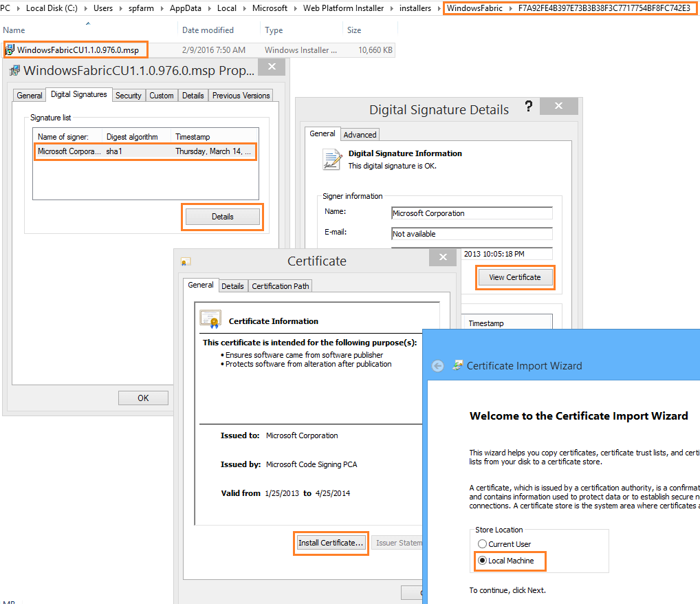The image size is (700, 604).
Task: Click the signer Name field Microsoft Corporation
Action: coord(472,213)
